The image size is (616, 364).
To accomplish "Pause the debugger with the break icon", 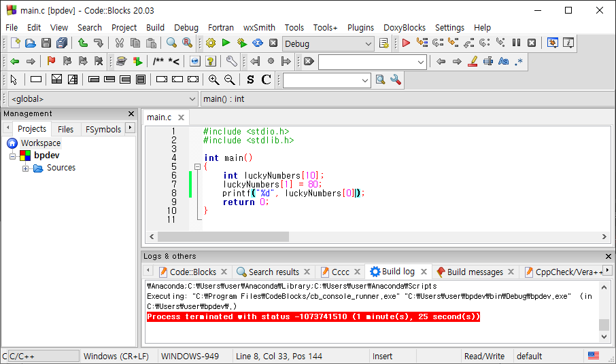I will click(x=516, y=43).
